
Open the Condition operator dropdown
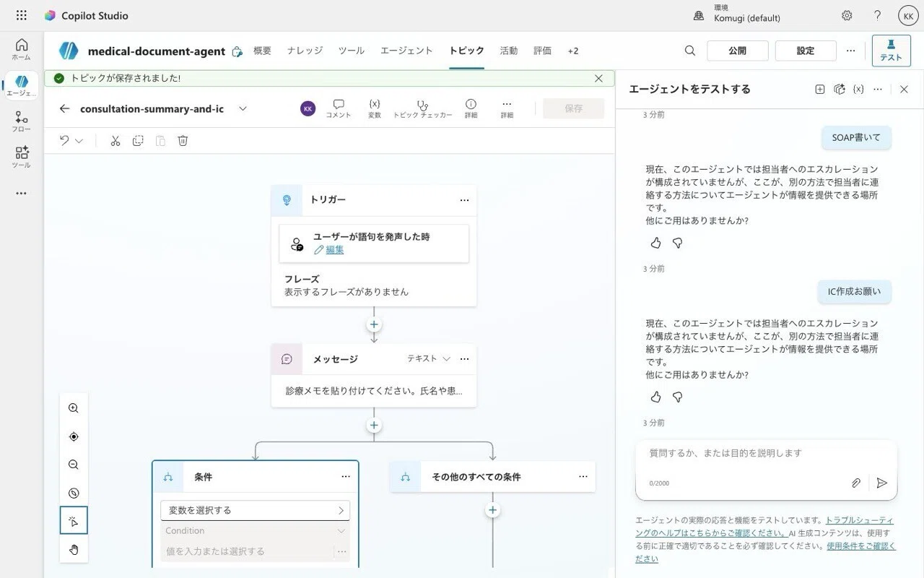[x=255, y=530]
